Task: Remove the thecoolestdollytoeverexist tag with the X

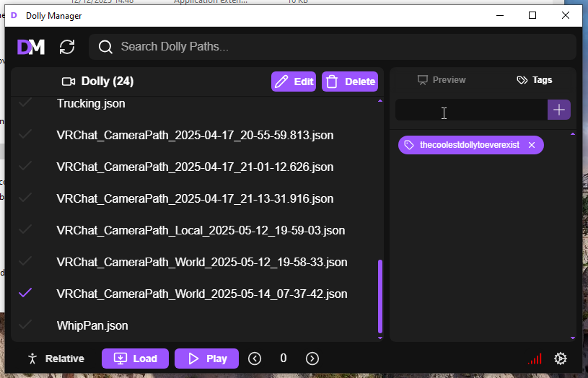Action: tap(532, 145)
